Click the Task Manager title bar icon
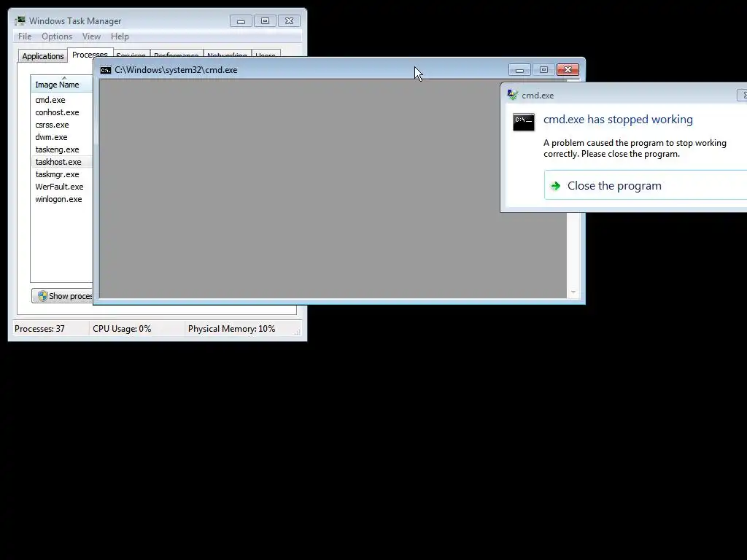 [x=20, y=20]
